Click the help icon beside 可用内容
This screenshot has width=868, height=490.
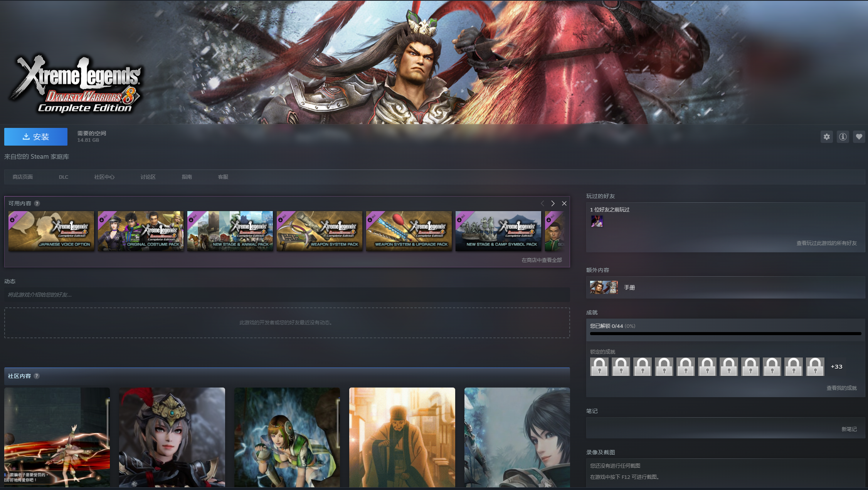[x=37, y=203]
